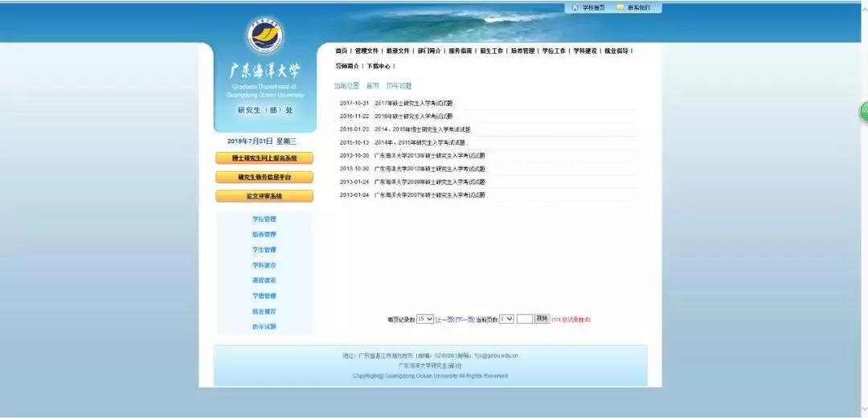
Task: Click the date 2017-10-31 in list
Action: (x=354, y=103)
